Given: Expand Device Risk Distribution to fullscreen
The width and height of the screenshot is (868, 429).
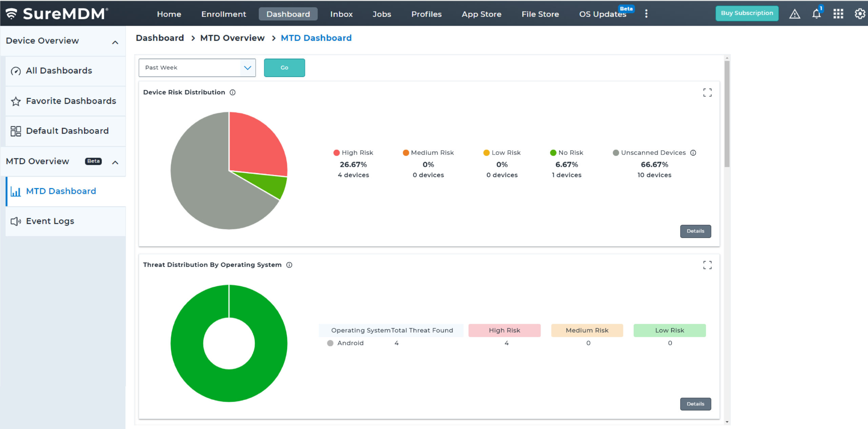Looking at the screenshot, I should click(707, 93).
